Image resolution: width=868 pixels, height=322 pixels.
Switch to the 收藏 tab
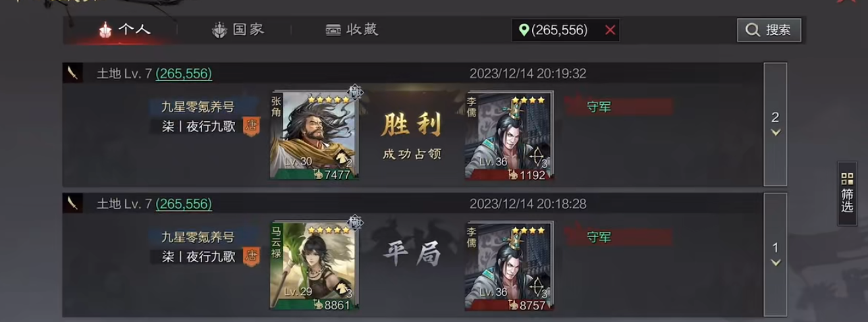[x=352, y=30]
